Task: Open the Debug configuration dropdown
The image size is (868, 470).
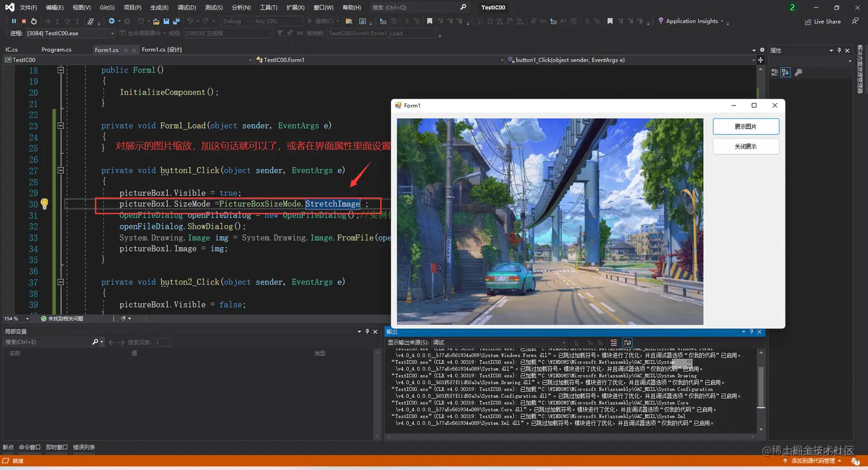Action: [x=236, y=21]
